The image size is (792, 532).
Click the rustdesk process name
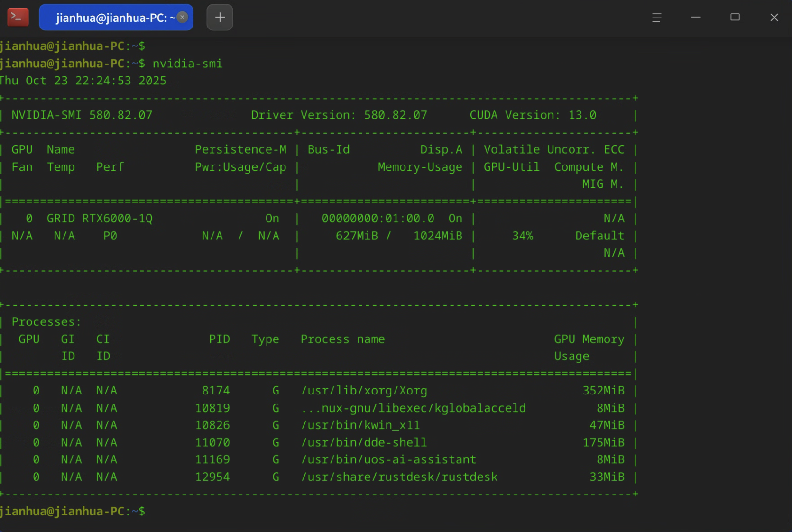399,477
